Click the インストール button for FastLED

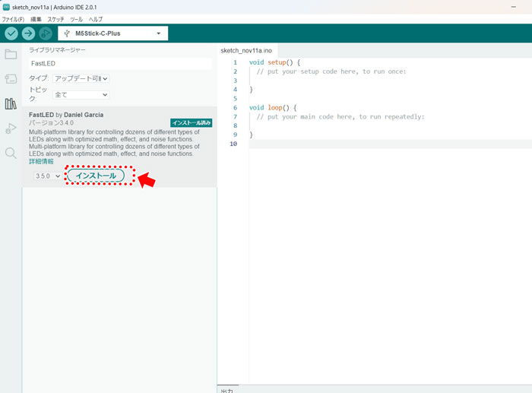click(x=96, y=176)
